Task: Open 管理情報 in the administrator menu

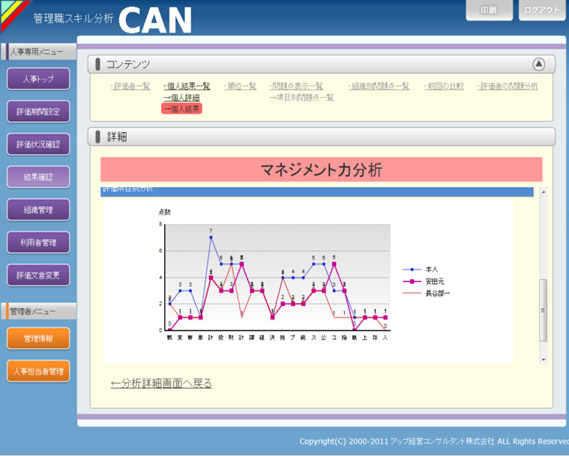Action: [x=38, y=338]
